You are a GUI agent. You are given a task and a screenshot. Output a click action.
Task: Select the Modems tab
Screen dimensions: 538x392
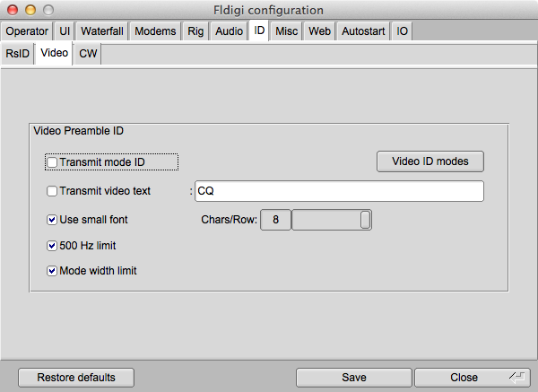coord(156,31)
